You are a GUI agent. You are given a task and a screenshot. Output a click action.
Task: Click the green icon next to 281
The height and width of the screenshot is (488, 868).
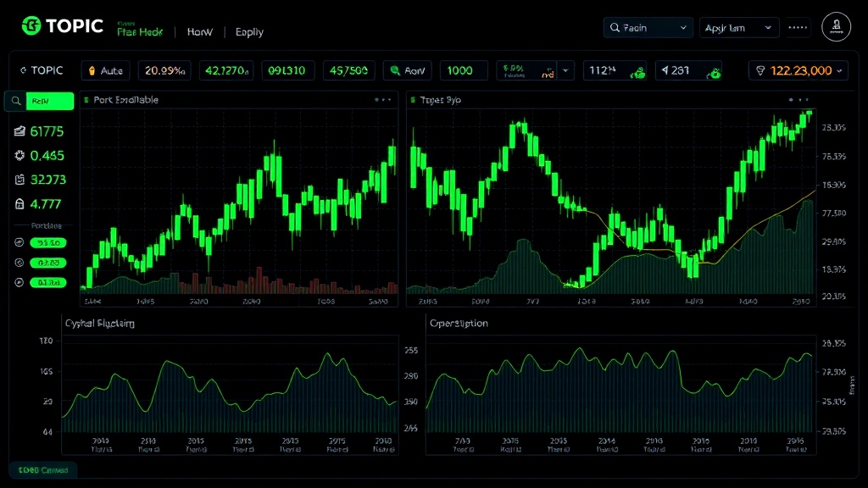click(714, 73)
